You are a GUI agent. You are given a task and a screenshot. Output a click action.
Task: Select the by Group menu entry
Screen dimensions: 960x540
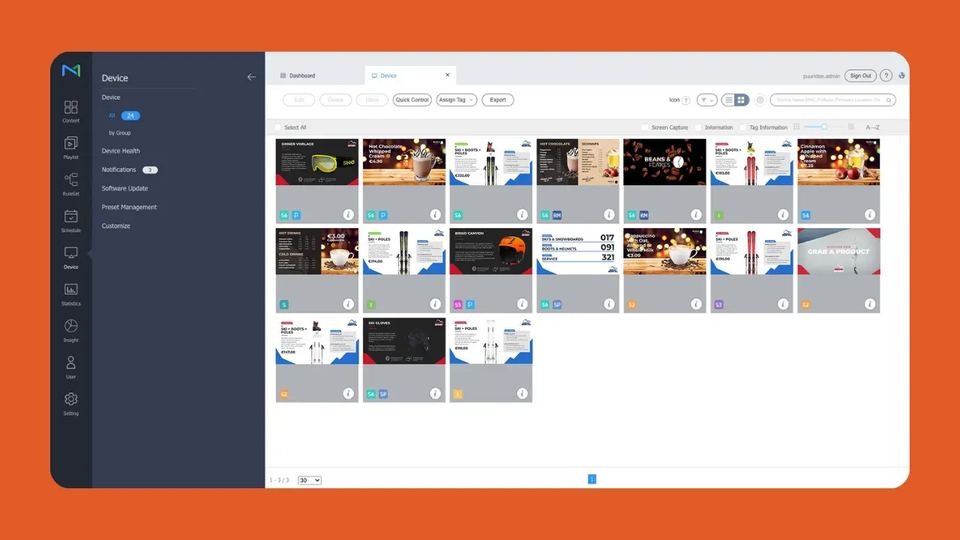coord(120,133)
